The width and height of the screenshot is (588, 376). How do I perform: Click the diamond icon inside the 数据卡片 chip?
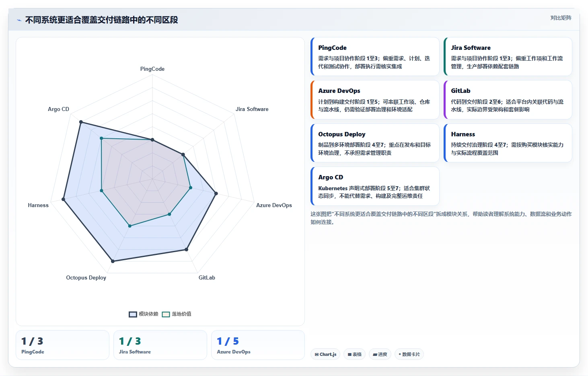[400, 354]
